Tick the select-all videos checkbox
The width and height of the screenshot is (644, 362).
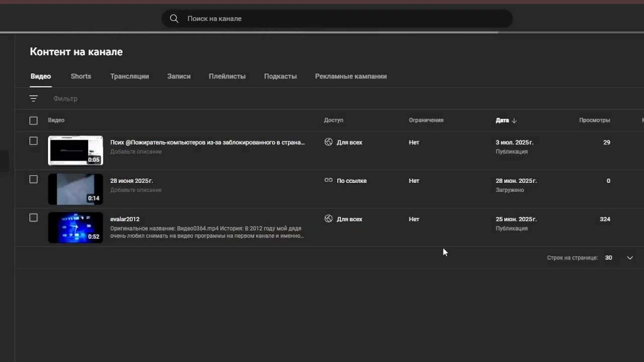[x=33, y=121]
